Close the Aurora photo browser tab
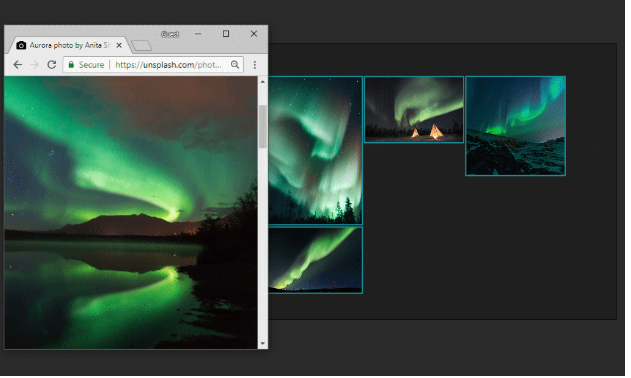The height and width of the screenshot is (378, 631). pyautogui.click(x=119, y=45)
